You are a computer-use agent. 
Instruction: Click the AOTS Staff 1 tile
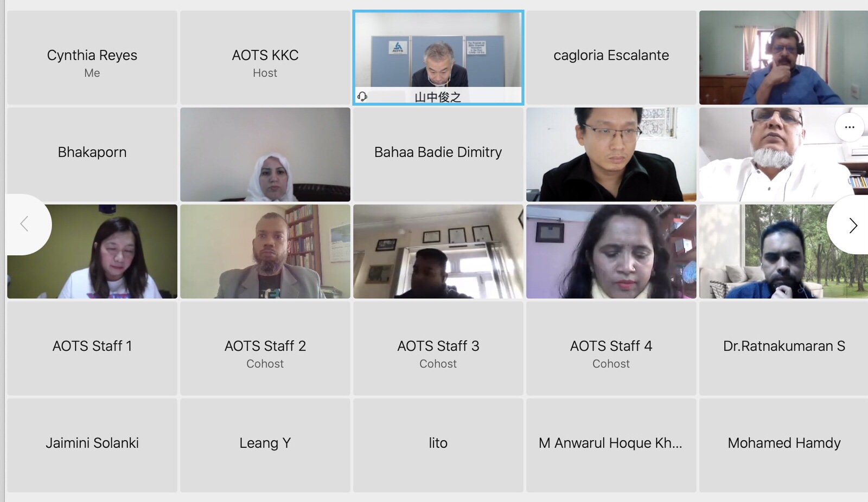tap(92, 349)
